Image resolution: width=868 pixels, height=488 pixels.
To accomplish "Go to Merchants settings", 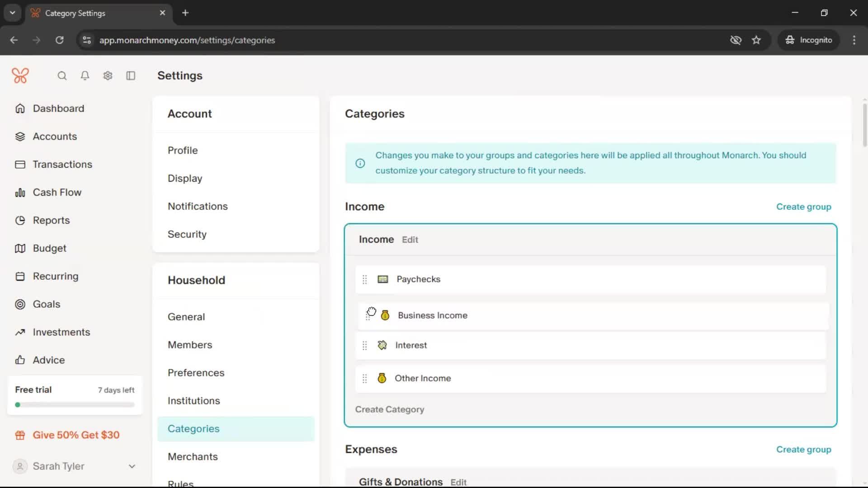I will tap(193, 456).
